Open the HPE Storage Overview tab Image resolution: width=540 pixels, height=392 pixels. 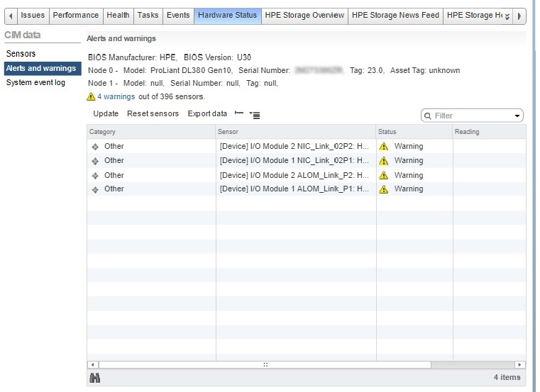pyautogui.click(x=304, y=15)
